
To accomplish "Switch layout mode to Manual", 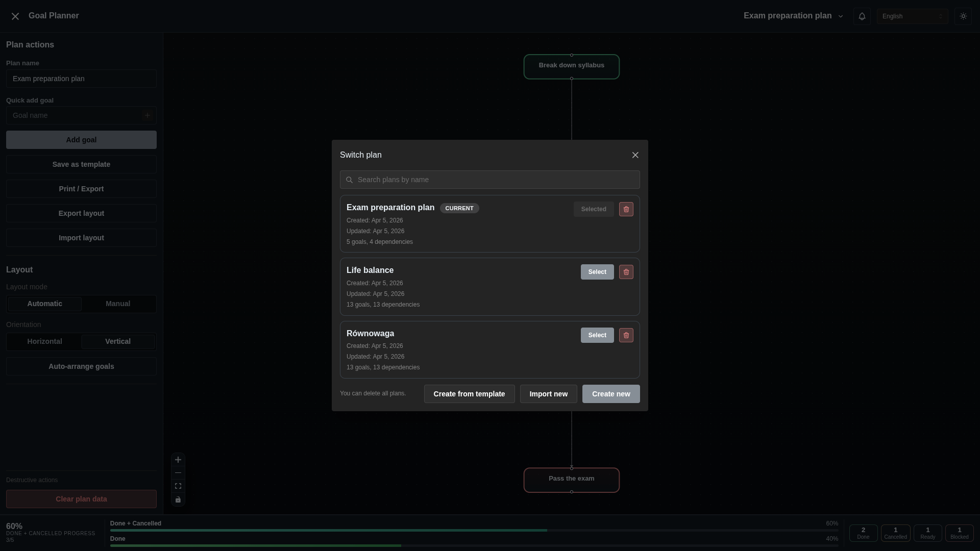I will [x=118, y=304].
